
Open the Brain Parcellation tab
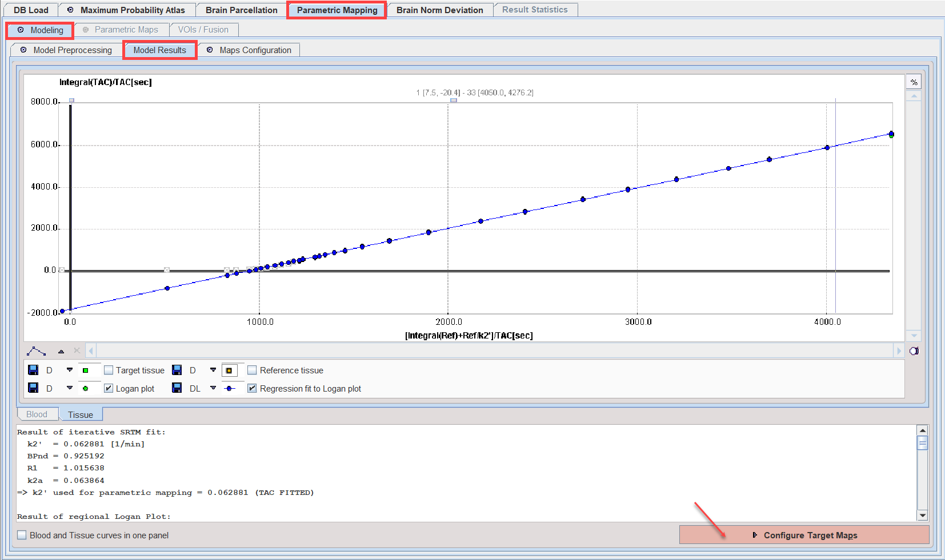coord(241,10)
